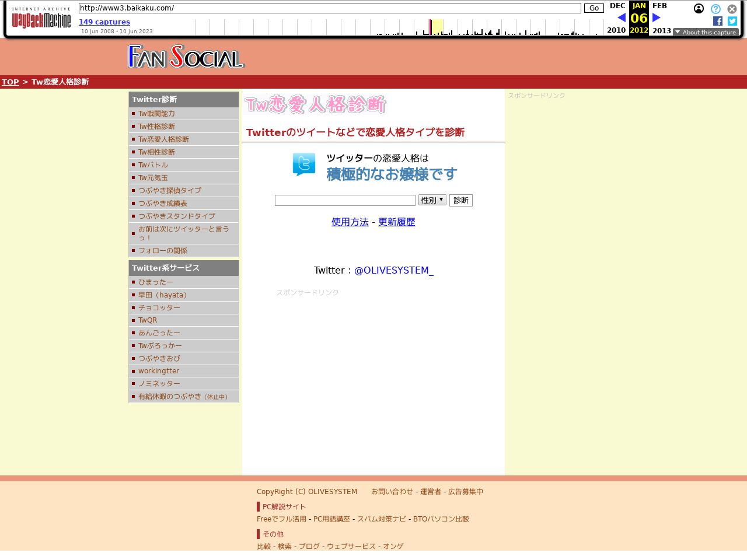
Task: Click the blue Twitter bird icon
Action: coord(304,164)
